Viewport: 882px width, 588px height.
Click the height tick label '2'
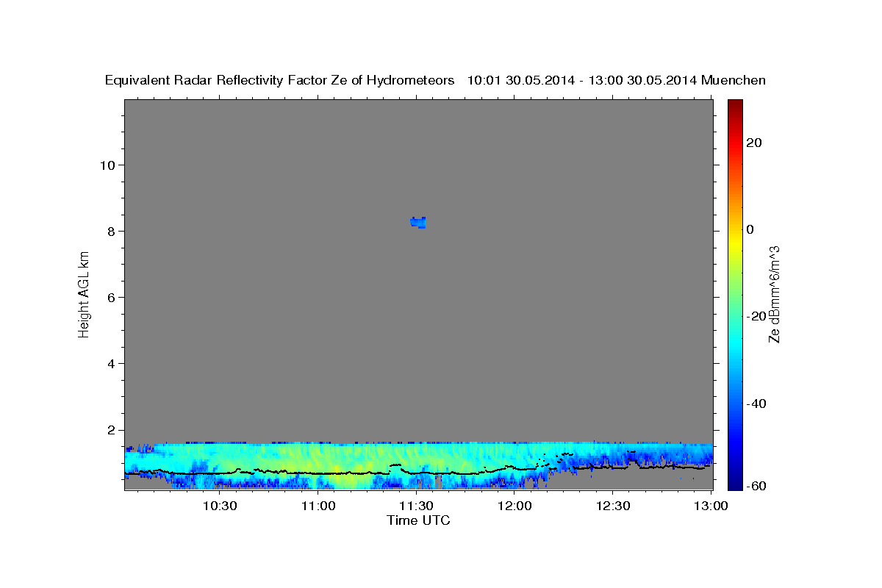coord(110,430)
